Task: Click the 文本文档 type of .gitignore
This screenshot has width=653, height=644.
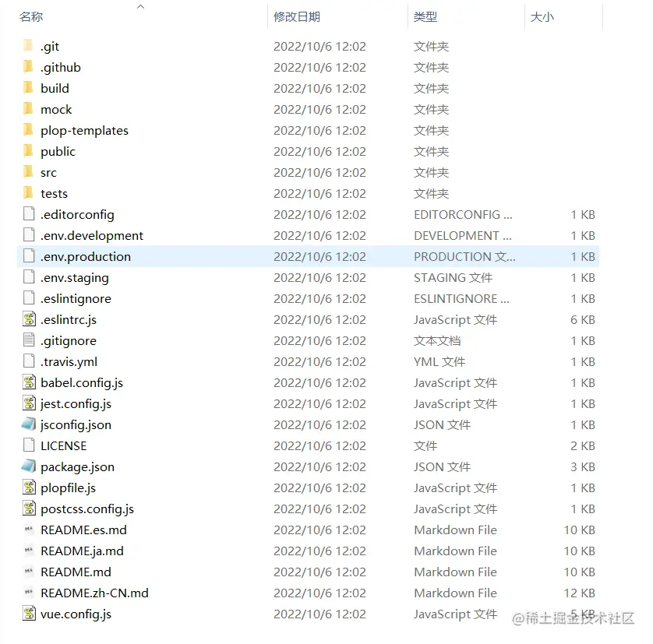Action: [437, 340]
